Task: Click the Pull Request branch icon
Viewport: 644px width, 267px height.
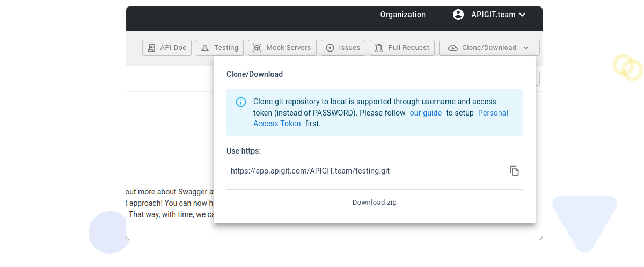Action: pos(379,48)
